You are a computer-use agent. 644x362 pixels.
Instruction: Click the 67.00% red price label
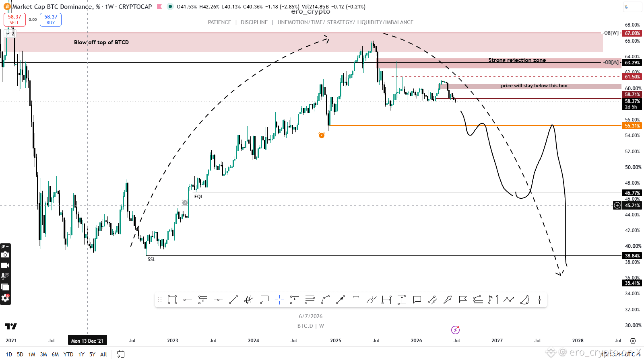tap(632, 33)
